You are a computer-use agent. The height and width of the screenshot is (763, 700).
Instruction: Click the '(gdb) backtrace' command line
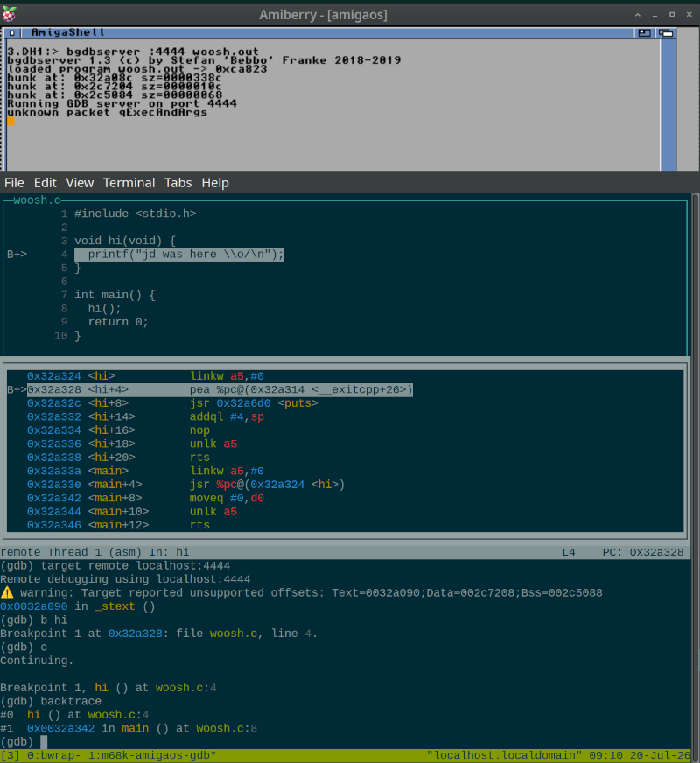(51, 701)
